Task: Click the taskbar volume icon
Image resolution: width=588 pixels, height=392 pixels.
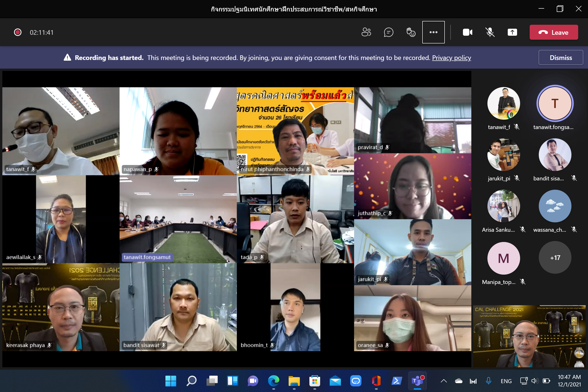Action: [x=534, y=381]
